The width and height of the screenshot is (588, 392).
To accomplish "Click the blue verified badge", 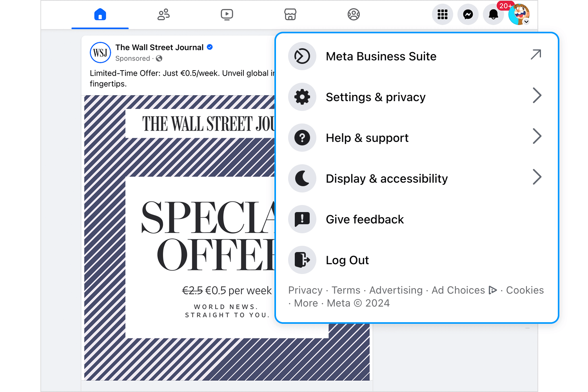I will coord(210,47).
